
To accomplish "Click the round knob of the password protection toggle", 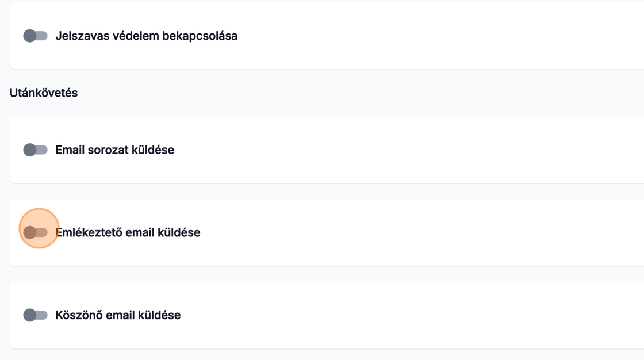I will [x=30, y=36].
